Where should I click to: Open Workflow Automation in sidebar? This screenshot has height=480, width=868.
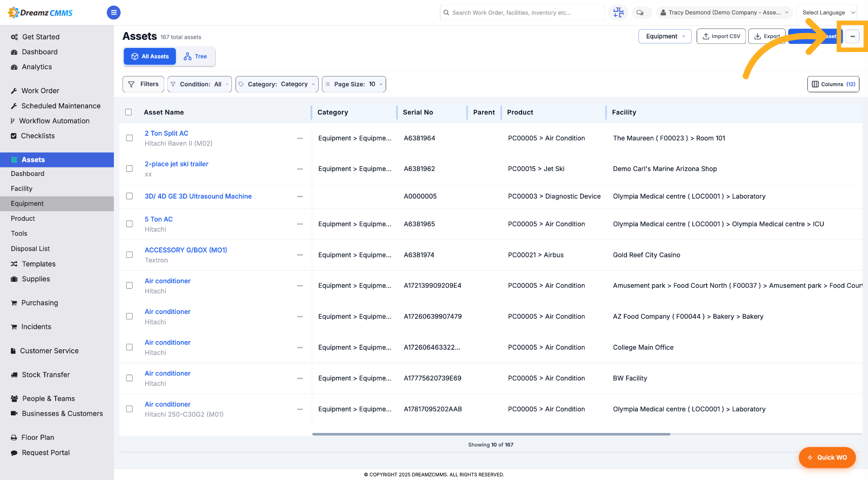pyautogui.click(x=54, y=121)
